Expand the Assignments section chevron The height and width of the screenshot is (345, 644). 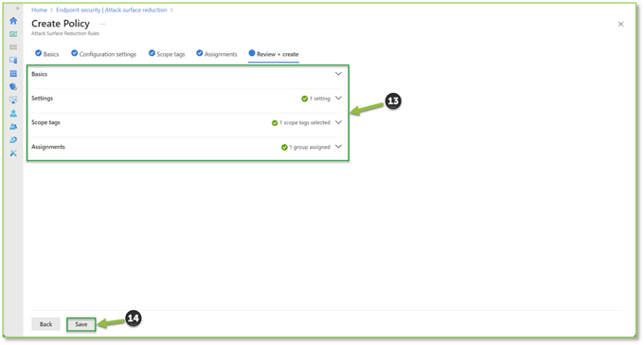[338, 147]
